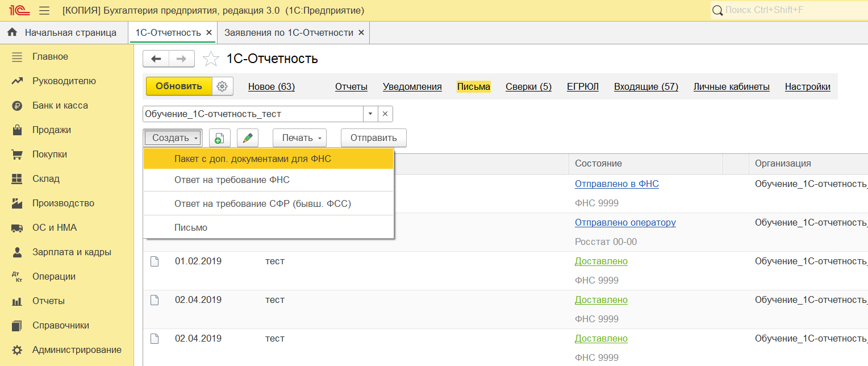Add 1С-Отчетность to favorites star

click(211, 59)
